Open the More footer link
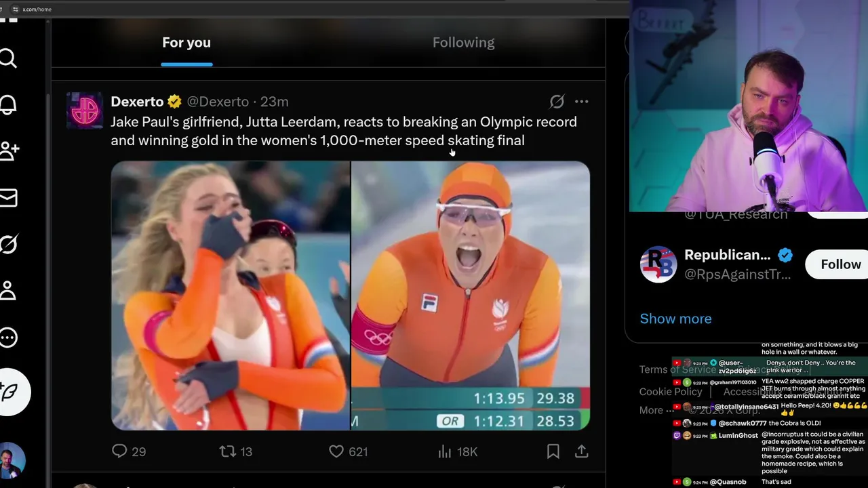The height and width of the screenshot is (488, 868). [656, 410]
